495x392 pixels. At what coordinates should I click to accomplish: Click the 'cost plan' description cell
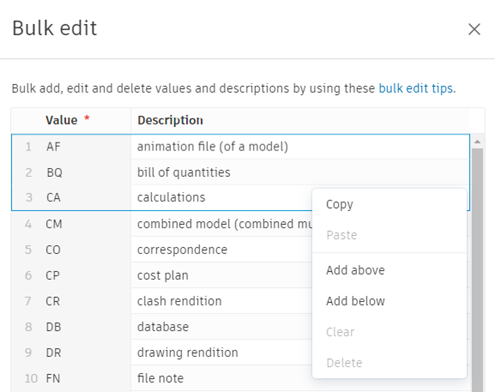(x=222, y=275)
